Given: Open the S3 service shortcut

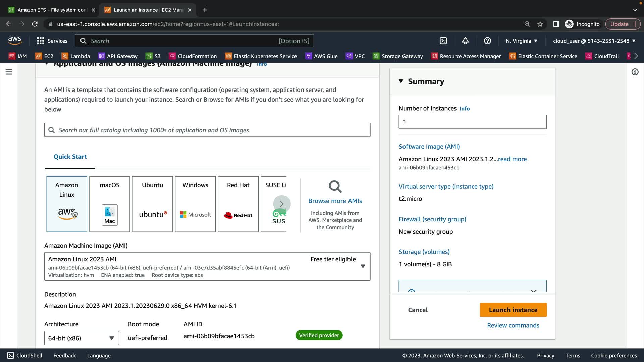Looking at the screenshot, I should click(153, 56).
